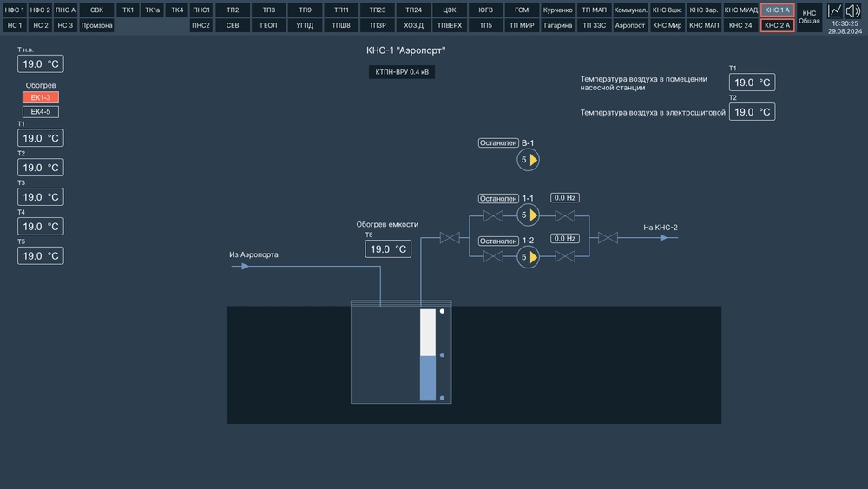Select pump 1-2 symbol

529,256
